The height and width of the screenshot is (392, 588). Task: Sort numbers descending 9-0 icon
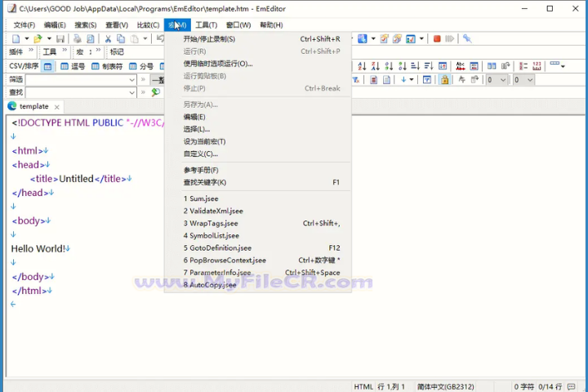[x=403, y=66]
